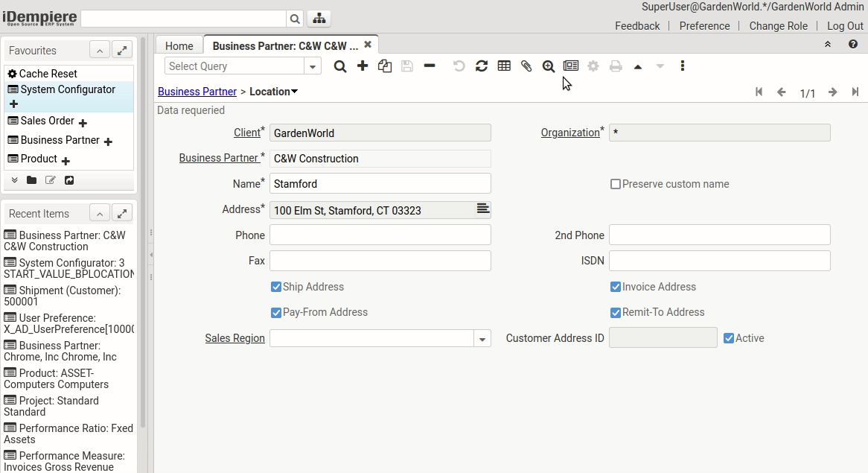This screenshot has width=868, height=473.
Task: Uncheck the Remit-To Address checkbox
Action: pyautogui.click(x=616, y=312)
